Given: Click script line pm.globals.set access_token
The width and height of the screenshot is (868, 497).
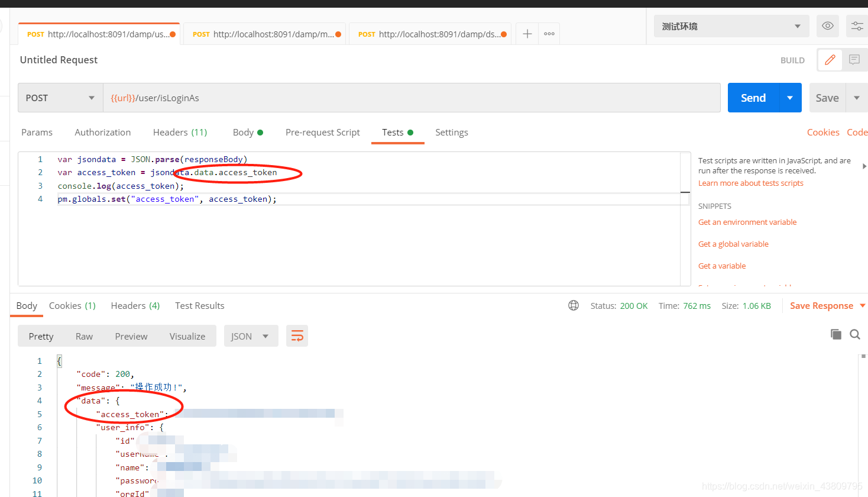Looking at the screenshot, I should [167, 199].
